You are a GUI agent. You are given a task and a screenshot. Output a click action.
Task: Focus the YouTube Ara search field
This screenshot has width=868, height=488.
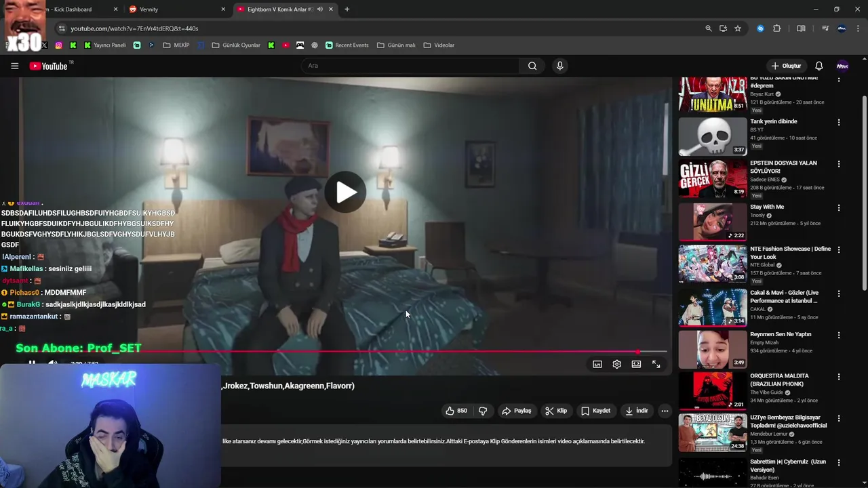point(410,66)
